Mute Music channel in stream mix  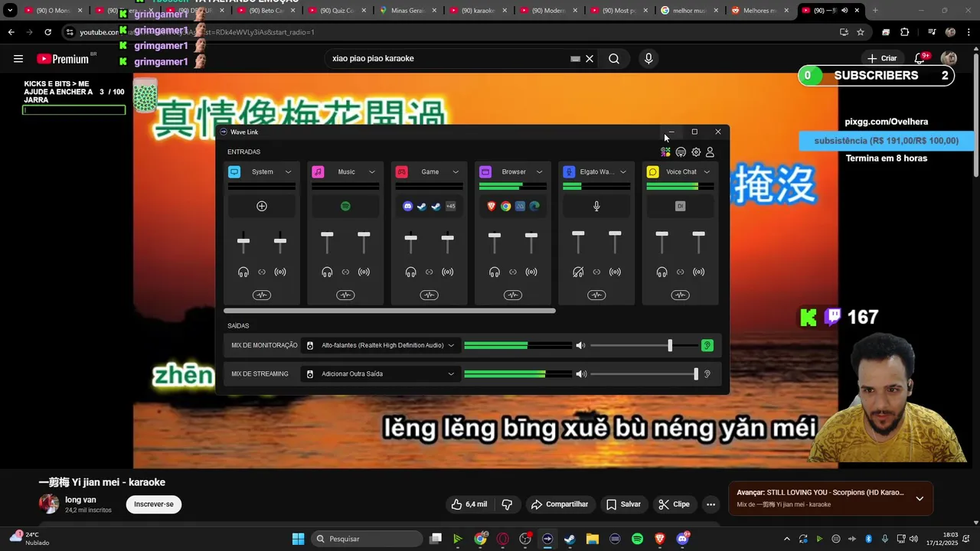click(x=364, y=272)
